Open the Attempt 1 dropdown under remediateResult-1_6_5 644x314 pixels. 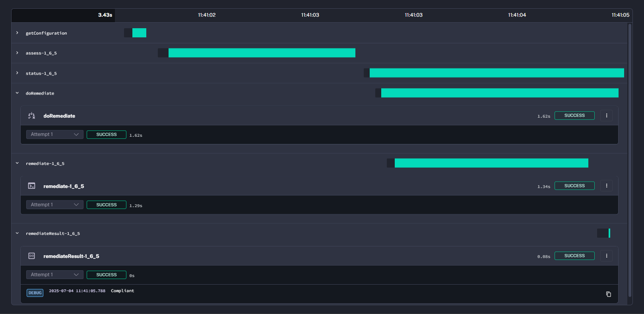pos(55,275)
